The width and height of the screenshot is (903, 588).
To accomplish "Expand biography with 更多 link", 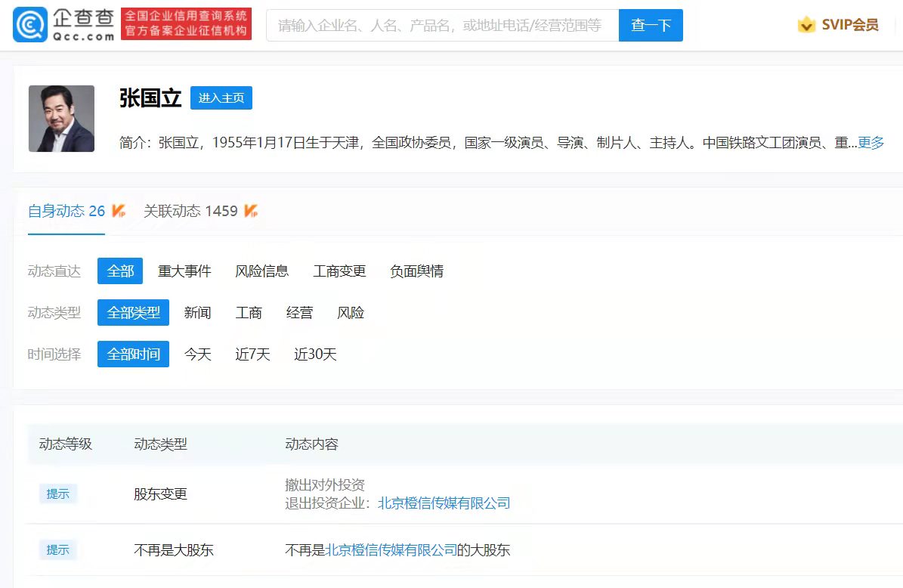I will tap(871, 142).
